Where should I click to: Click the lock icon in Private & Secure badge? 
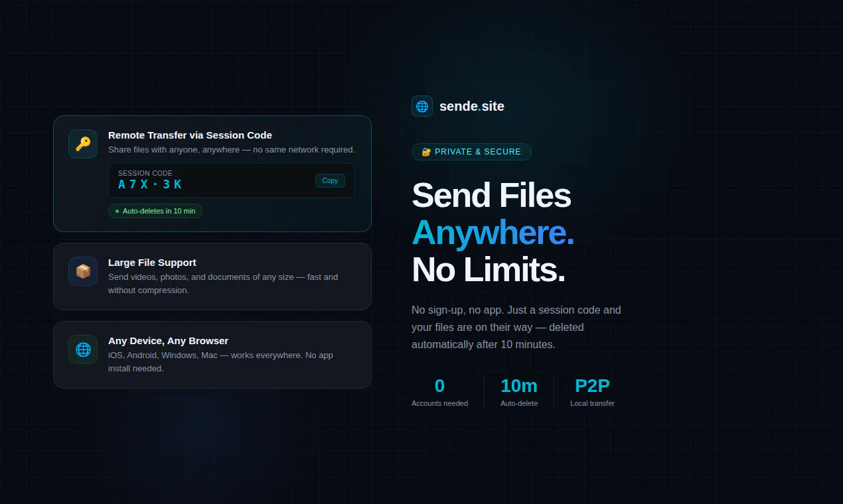(x=426, y=152)
